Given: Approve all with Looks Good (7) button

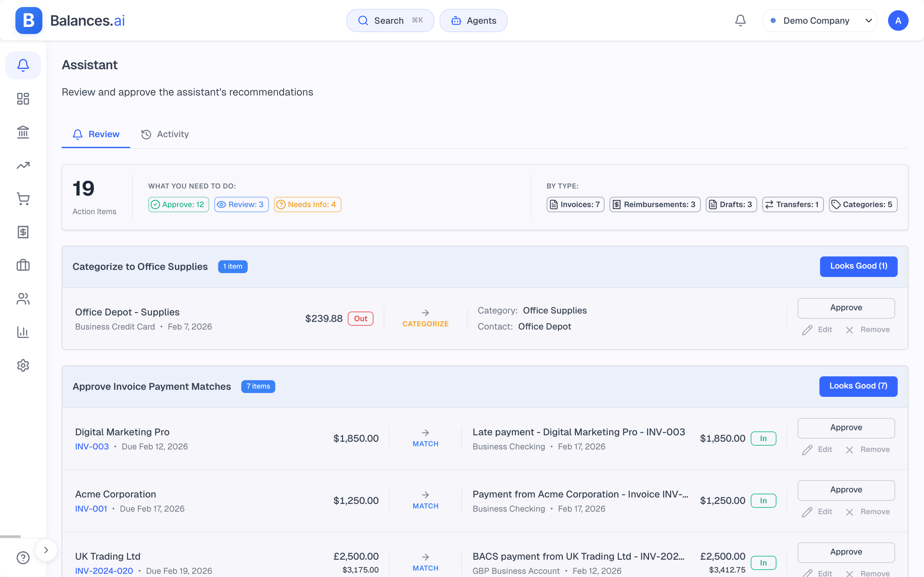Looking at the screenshot, I should pos(858,386).
